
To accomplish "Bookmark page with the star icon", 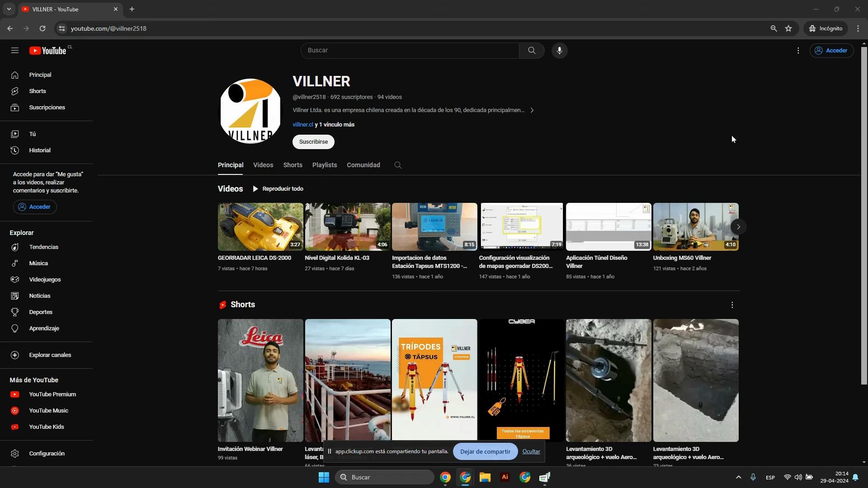I will point(788,28).
